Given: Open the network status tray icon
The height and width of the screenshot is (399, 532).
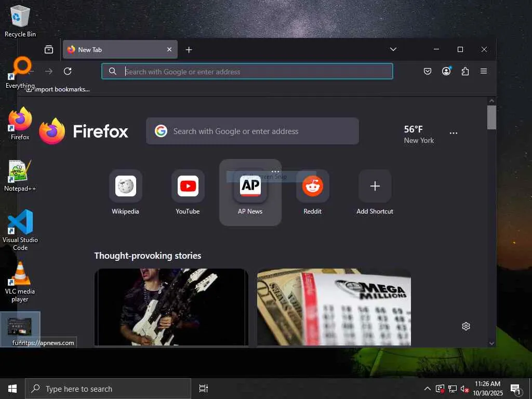Looking at the screenshot, I should click(453, 389).
